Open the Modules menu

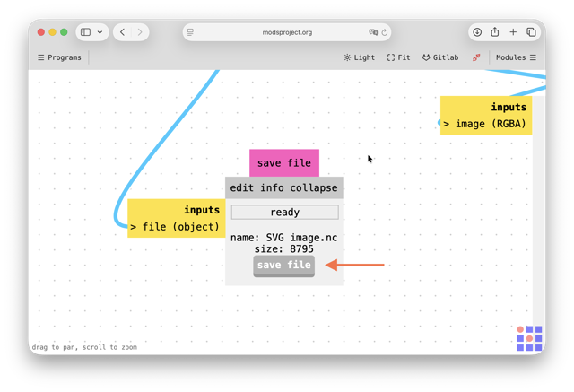click(516, 57)
